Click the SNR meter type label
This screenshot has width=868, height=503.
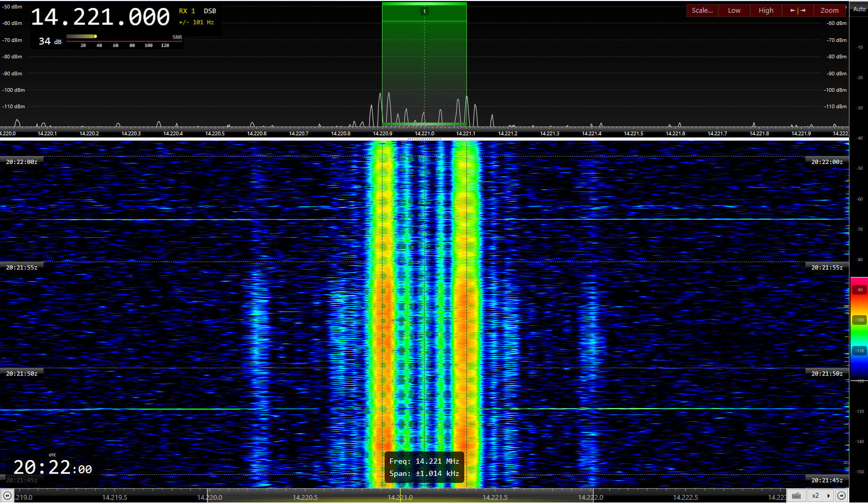177,37
